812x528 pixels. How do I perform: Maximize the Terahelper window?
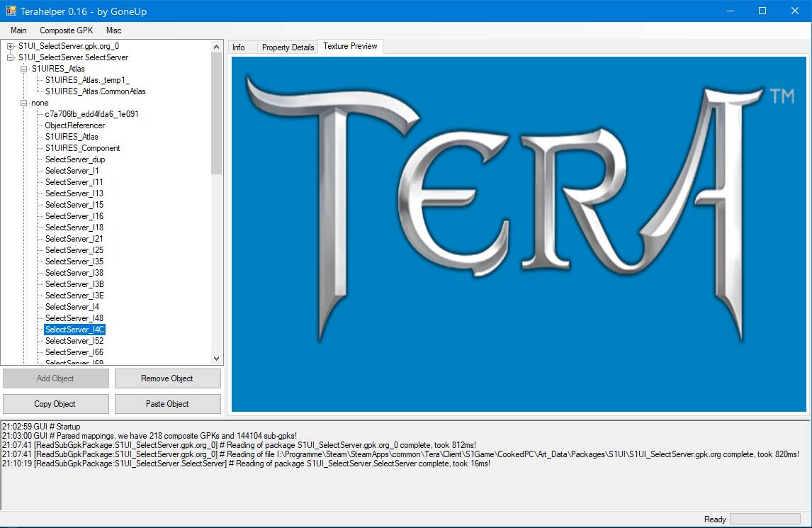pos(762,11)
